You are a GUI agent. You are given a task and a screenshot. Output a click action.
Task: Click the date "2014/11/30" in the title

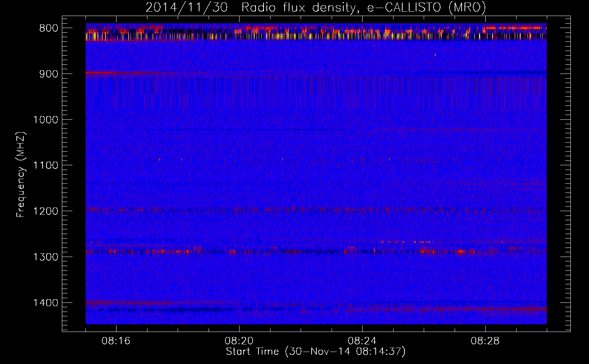[187, 8]
